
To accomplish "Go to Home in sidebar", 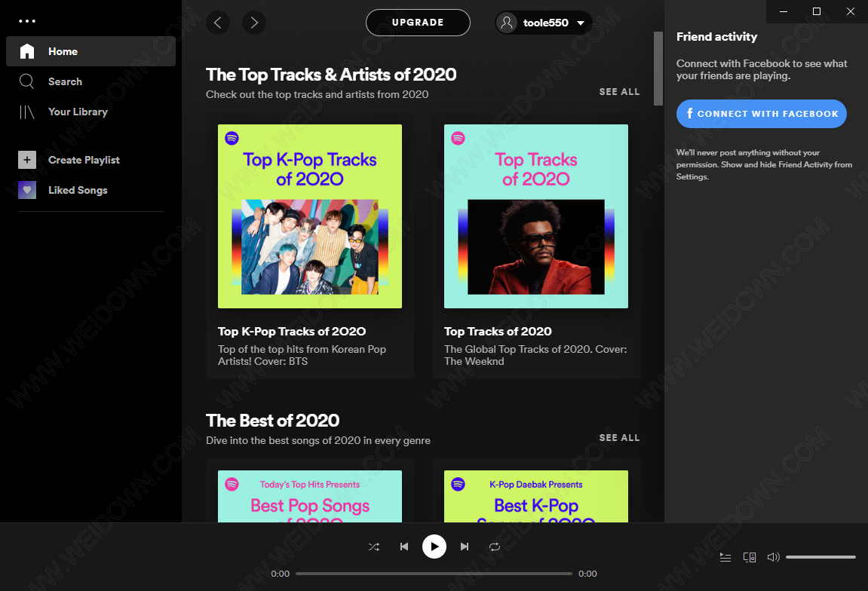I will click(90, 51).
